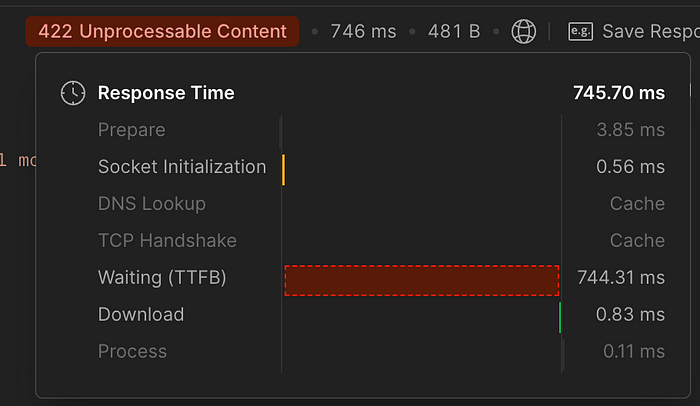Viewport: 700px width, 406px height.
Task: Click the 745.70 ms total response value
Action: pos(619,93)
